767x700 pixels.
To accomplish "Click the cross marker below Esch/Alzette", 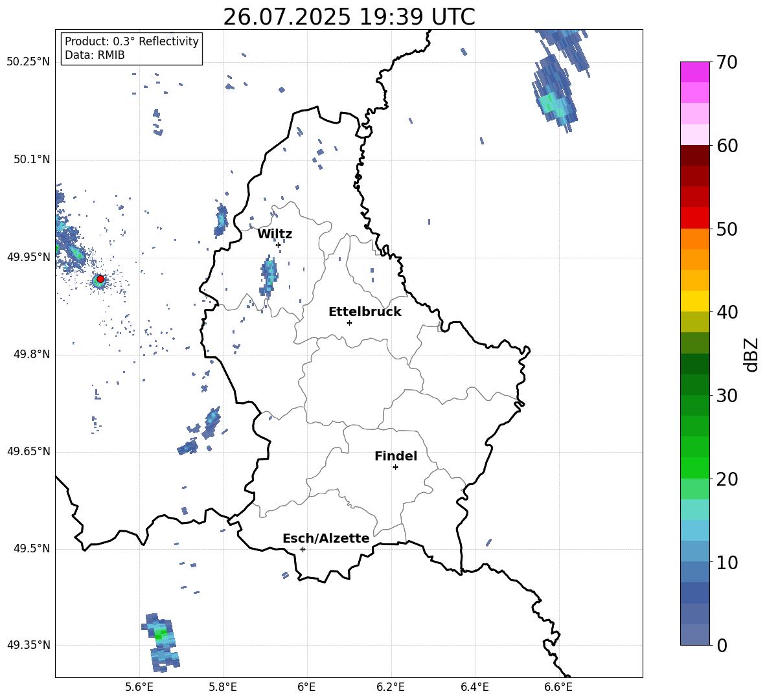I will 303,549.
